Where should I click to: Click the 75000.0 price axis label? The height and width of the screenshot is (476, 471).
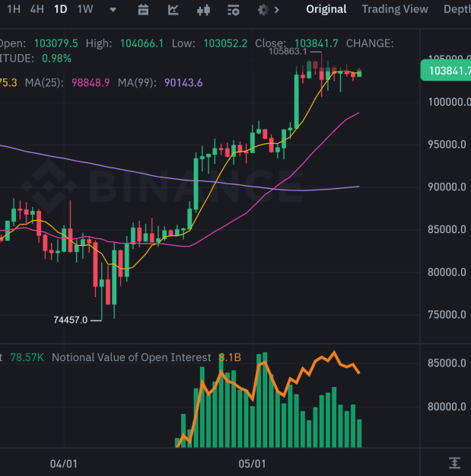(447, 315)
